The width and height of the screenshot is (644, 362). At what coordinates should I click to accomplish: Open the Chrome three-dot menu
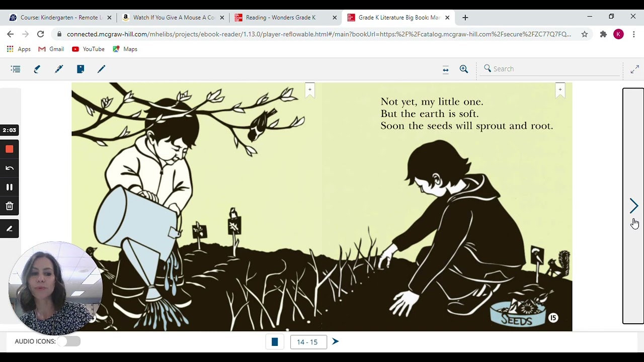(634, 34)
